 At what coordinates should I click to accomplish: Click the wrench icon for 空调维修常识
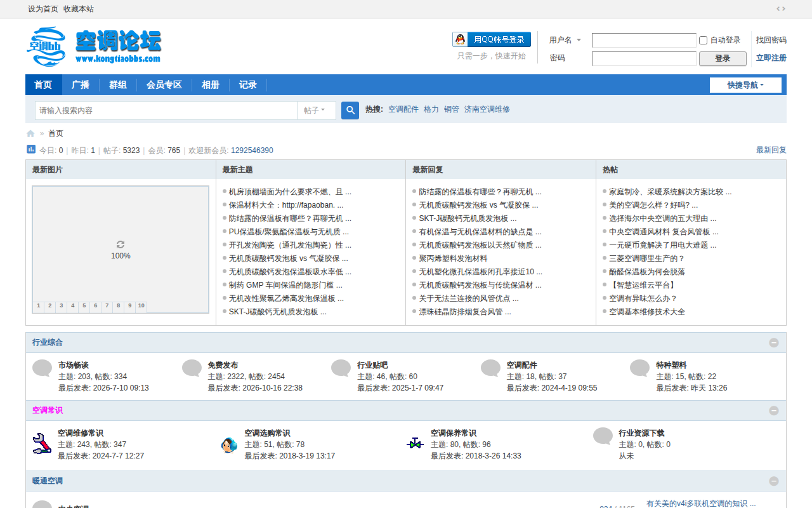tap(42, 443)
